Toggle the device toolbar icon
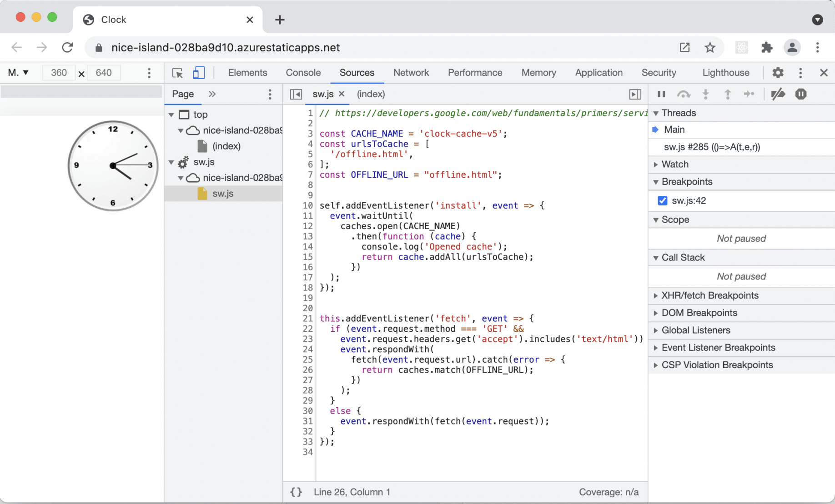The image size is (835, 504). [199, 73]
